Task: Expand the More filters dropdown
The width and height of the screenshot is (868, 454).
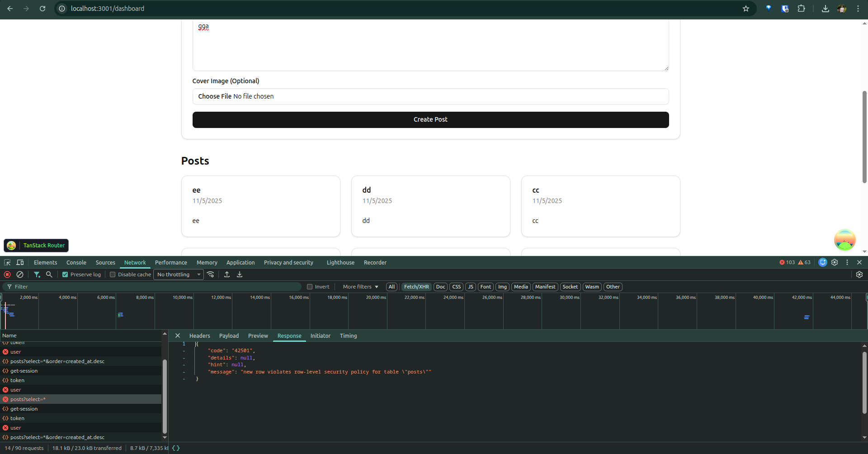Action: 360,287
